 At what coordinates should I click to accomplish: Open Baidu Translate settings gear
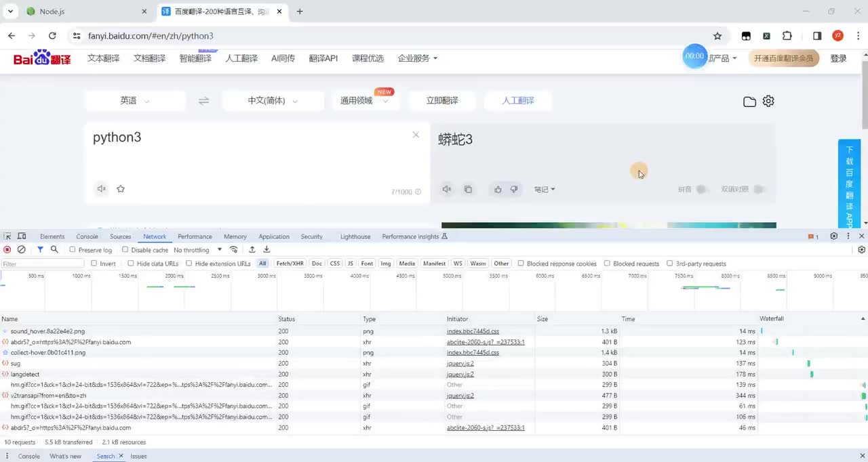click(x=768, y=101)
